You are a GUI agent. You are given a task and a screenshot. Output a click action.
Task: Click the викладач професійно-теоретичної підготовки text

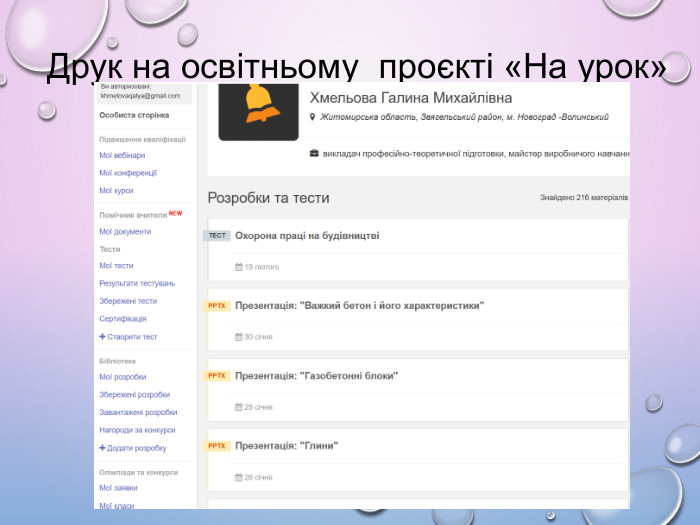pyautogui.click(x=476, y=154)
